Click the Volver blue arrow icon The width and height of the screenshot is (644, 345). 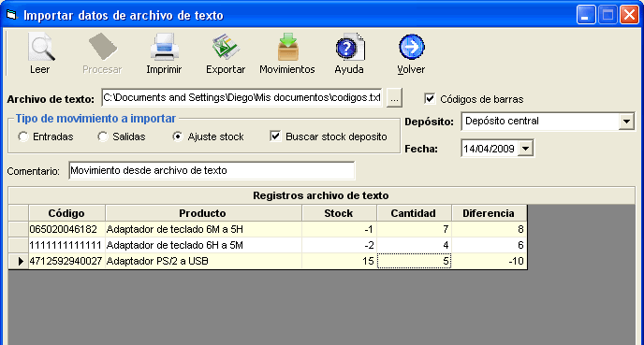(411, 47)
